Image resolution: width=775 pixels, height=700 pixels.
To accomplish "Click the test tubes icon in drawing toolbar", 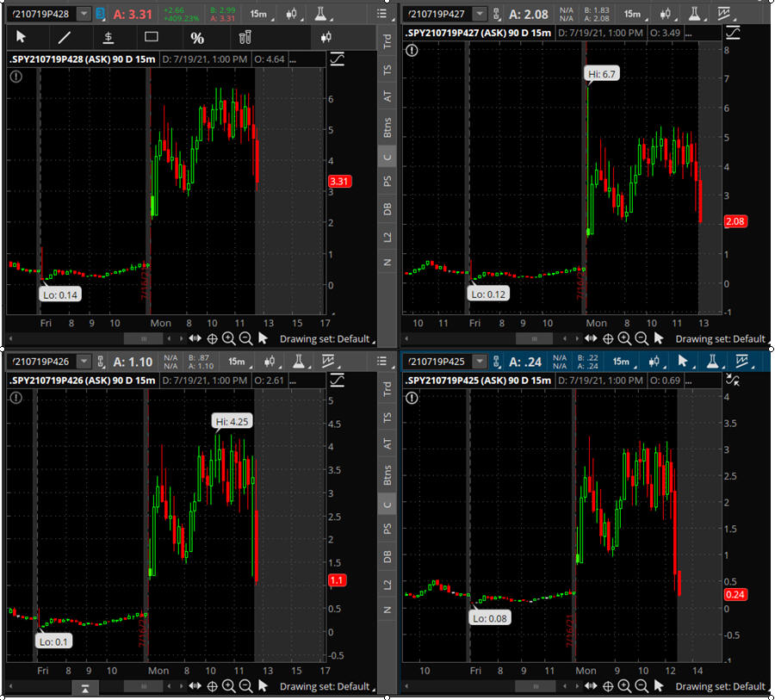I will tap(245, 37).
